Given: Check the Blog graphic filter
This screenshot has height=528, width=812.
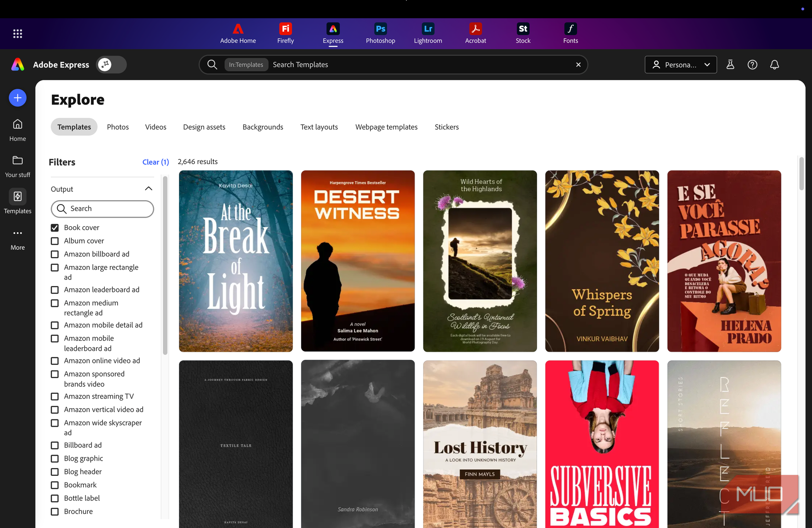Looking at the screenshot, I should [x=55, y=458].
